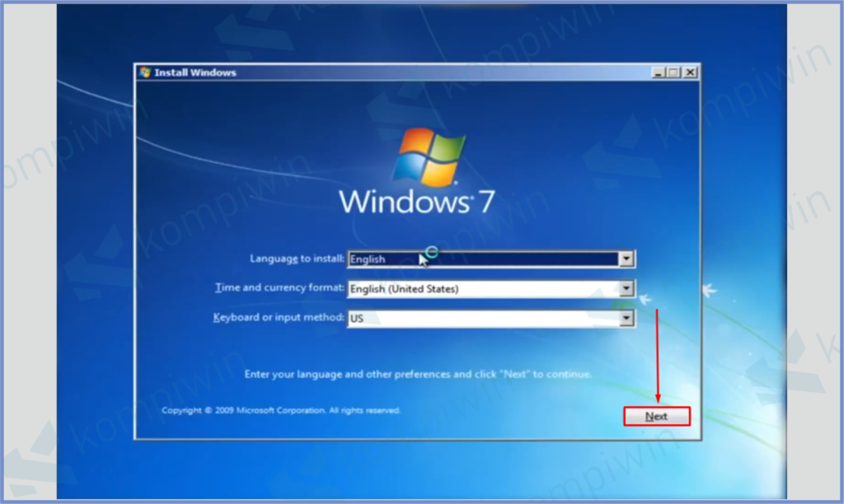Click the 'Install Windows' title text

click(195, 72)
